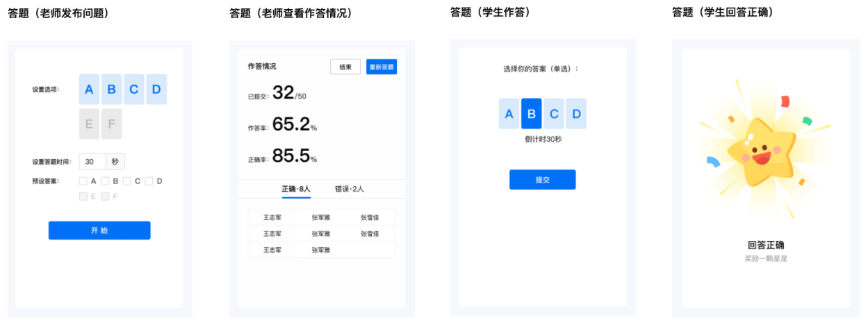
Task: Select option A tile in teacher option settings
Action: click(x=89, y=90)
